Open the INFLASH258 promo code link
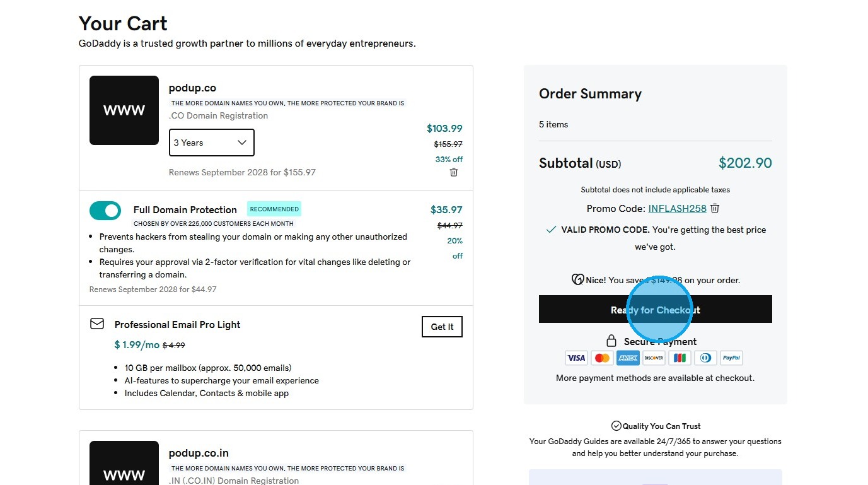The image size is (868, 485). pyautogui.click(x=677, y=208)
